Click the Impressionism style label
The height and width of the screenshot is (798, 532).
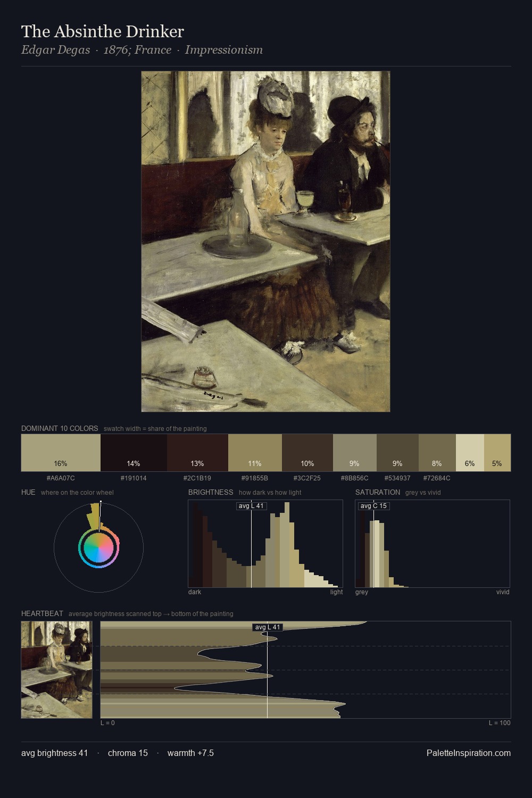tap(224, 50)
